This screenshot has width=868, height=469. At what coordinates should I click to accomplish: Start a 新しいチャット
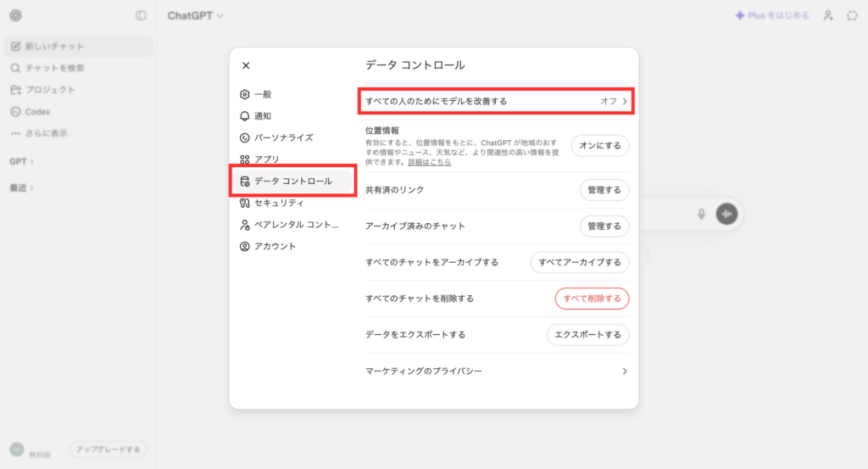pyautogui.click(x=78, y=47)
